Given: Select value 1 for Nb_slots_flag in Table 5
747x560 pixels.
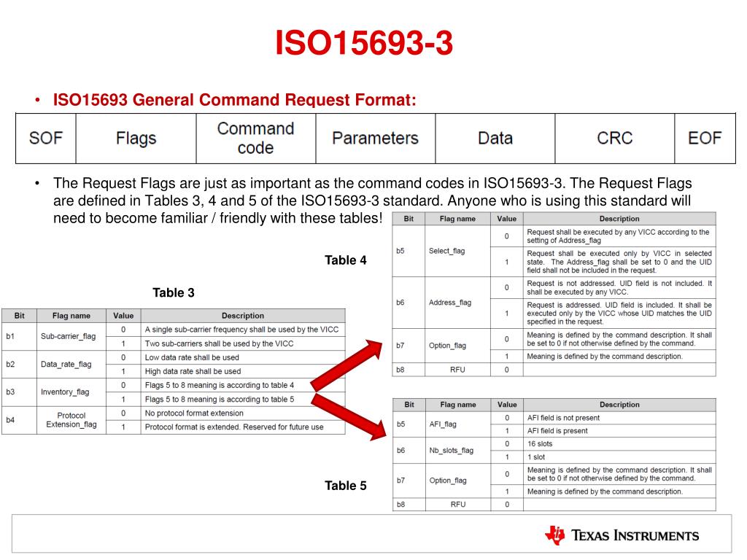Looking at the screenshot, I should tap(506, 456).
